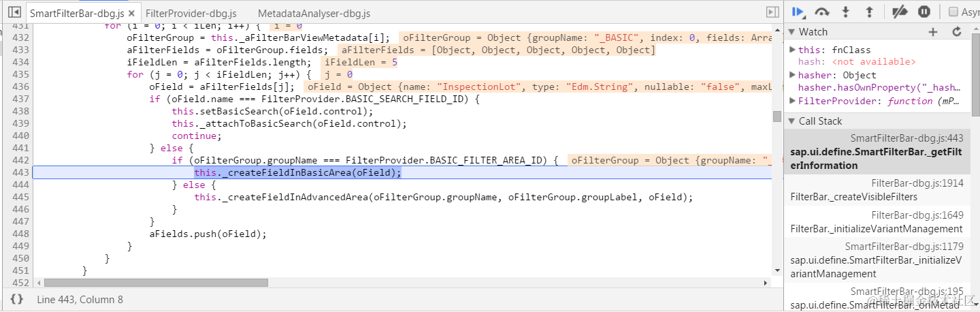
Task: Toggle pause on exceptions
Action: 924,12
